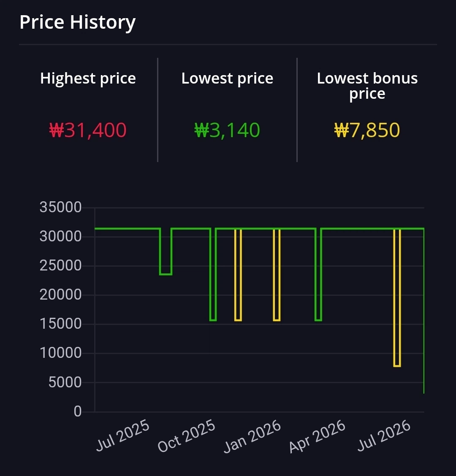Click the Jul 2025 axis label
The image size is (456, 476).
click(123, 435)
